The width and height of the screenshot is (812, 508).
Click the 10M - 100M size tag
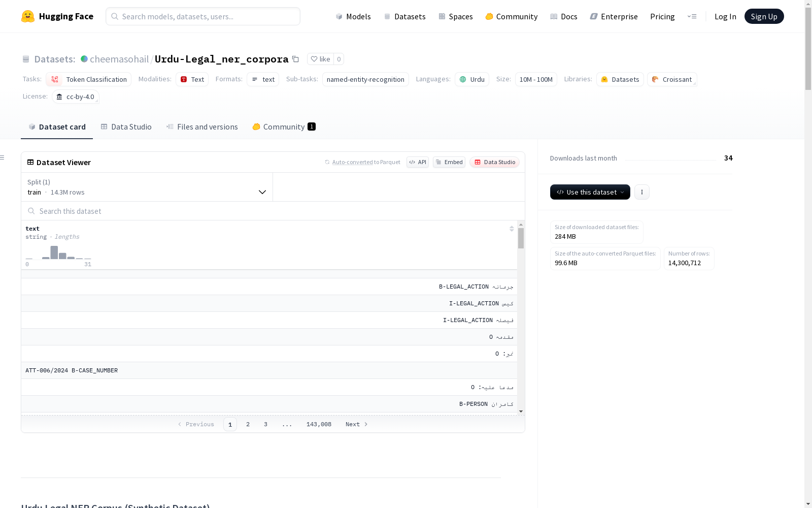click(536, 79)
